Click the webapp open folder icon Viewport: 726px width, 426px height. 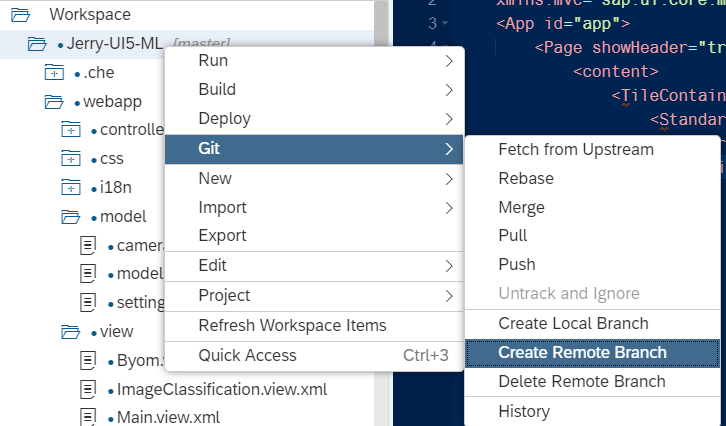point(54,102)
